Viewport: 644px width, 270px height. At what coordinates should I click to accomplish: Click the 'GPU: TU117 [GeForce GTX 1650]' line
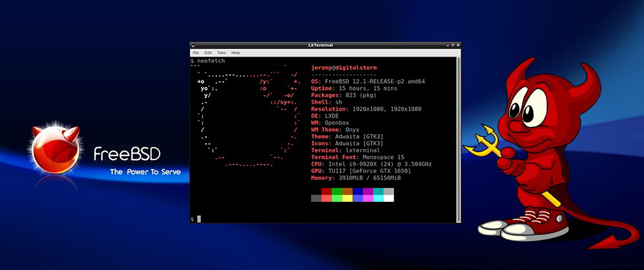361,171
